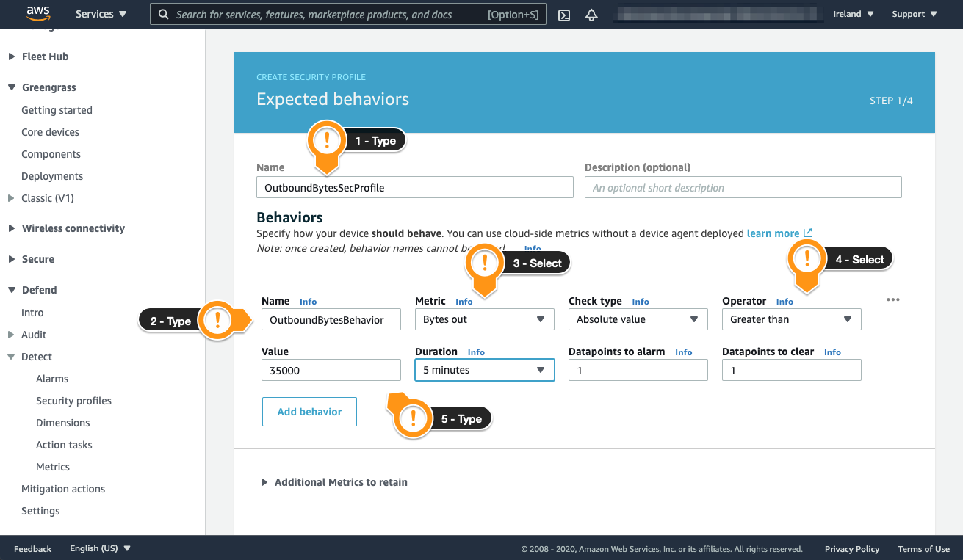Open the Terms of Use link
The height and width of the screenshot is (560, 963).
[x=923, y=548]
